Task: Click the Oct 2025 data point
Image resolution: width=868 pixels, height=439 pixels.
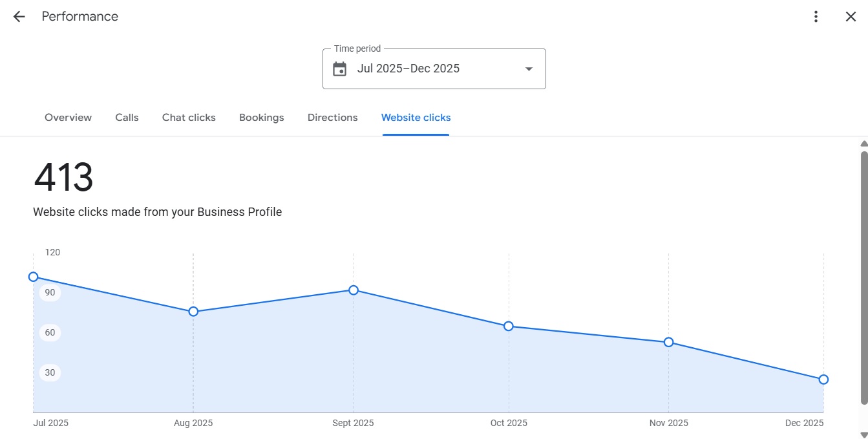Action: pos(509,327)
